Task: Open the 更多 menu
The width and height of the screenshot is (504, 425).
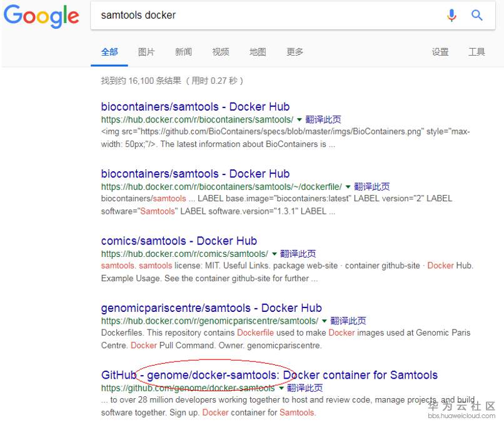Action: pos(295,52)
